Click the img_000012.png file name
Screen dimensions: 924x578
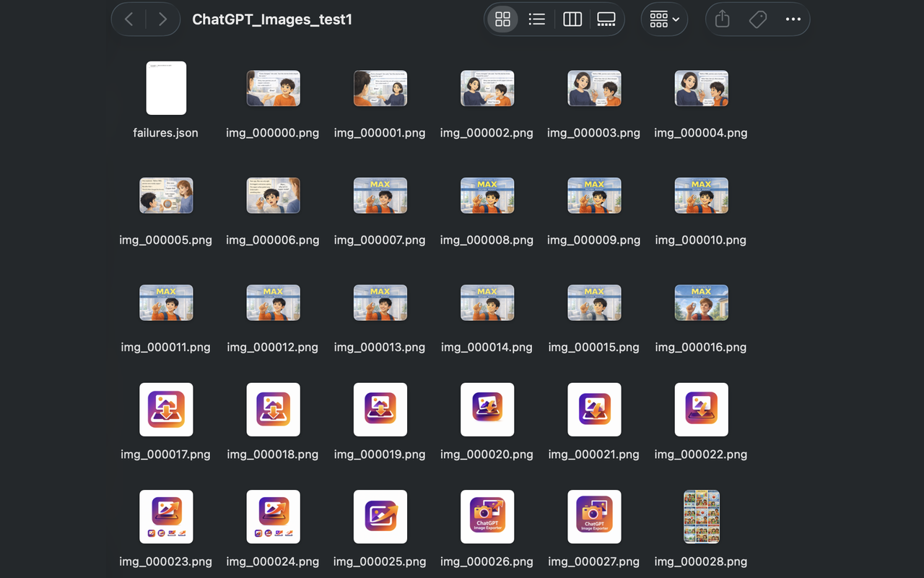(x=273, y=348)
